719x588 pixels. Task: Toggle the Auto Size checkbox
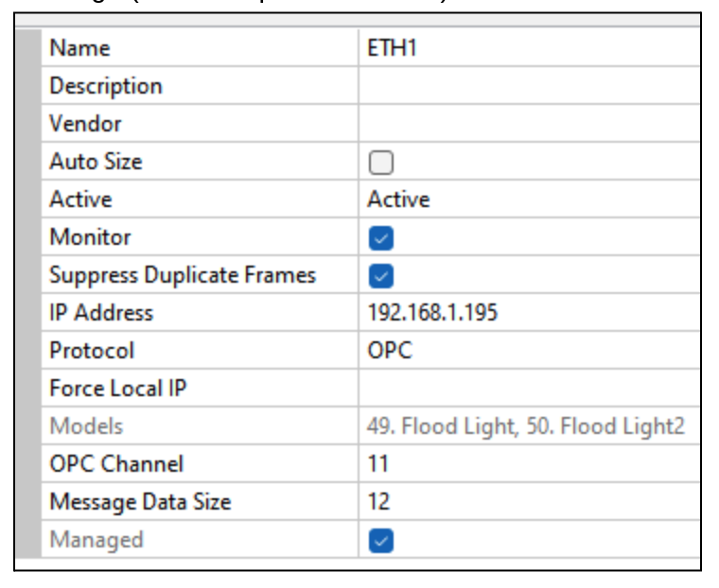[x=380, y=163]
